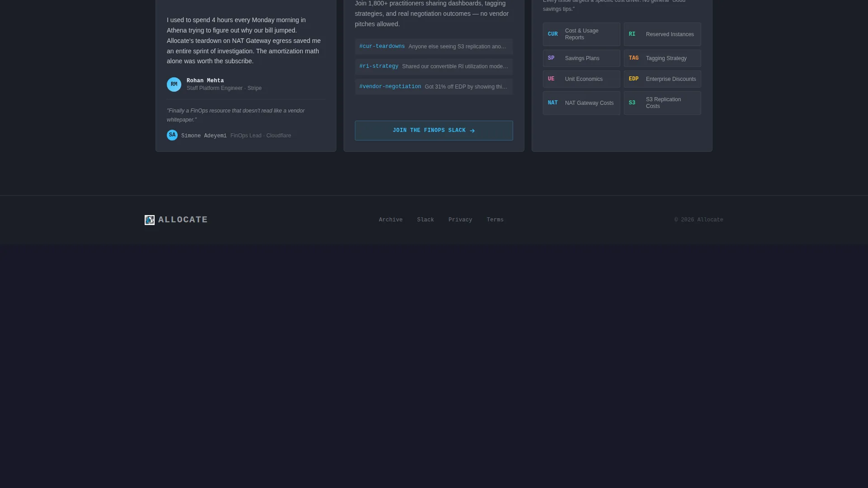Click the TAG badge icon
Viewport: 868px width, 488px height.
tap(634, 58)
